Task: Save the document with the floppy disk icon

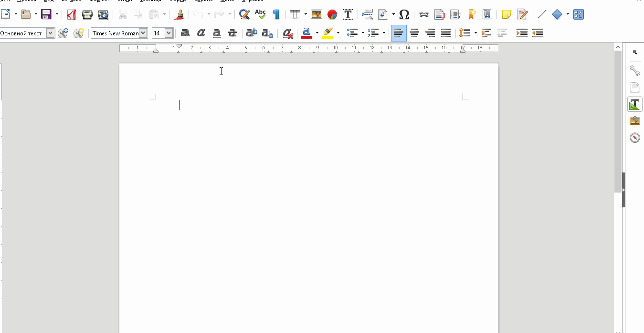Action: [x=46, y=14]
